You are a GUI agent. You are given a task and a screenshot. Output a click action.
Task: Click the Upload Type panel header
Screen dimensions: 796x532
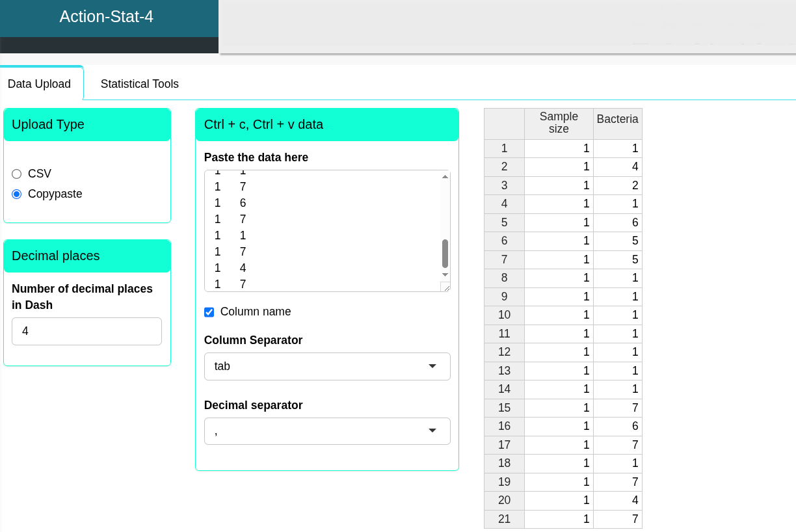point(87,124)
